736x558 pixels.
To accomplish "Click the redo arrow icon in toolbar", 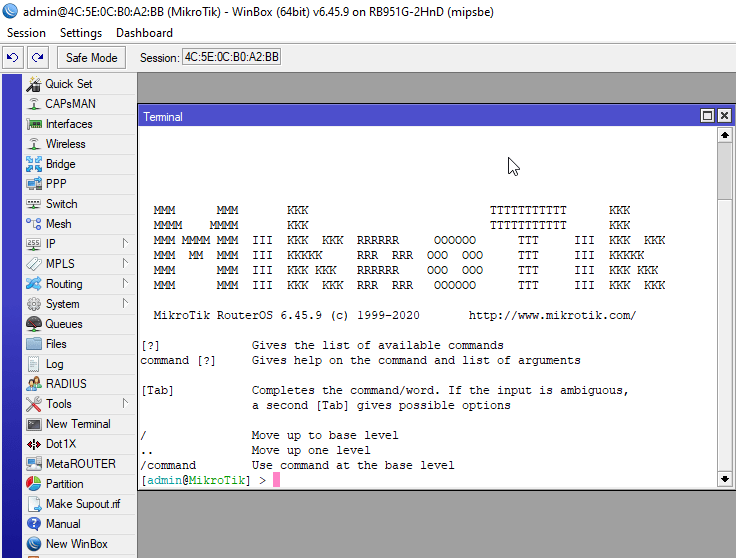I will click(37, 58).
